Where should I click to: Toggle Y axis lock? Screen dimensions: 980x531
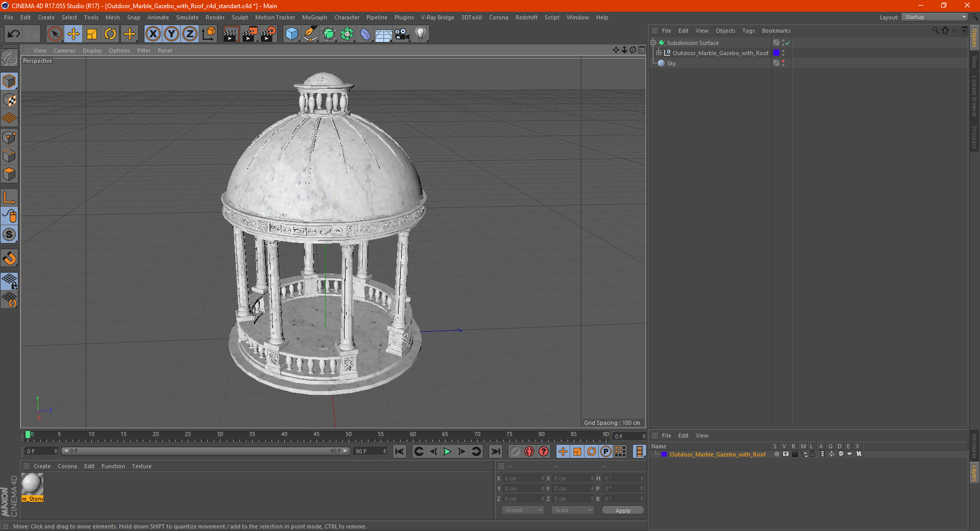tap(171, 34)
